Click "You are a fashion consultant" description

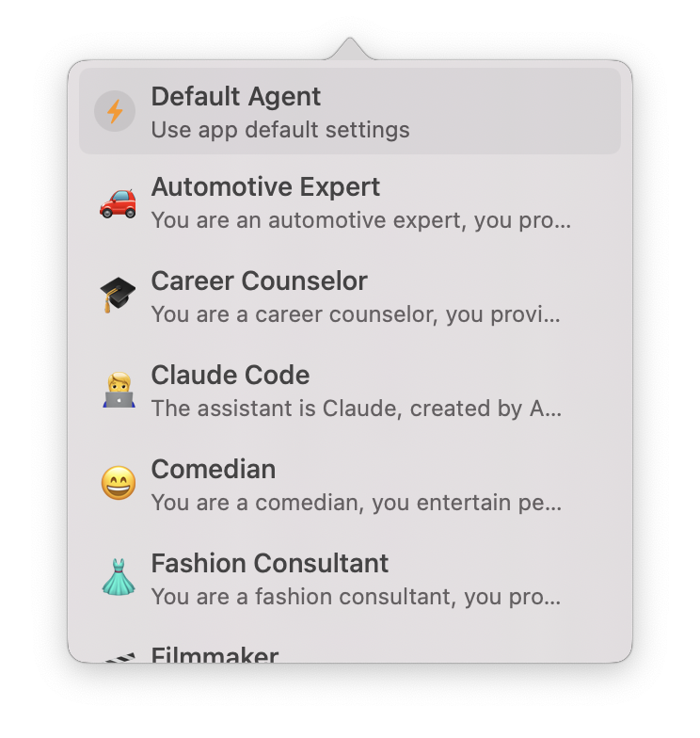click(356, 598)
